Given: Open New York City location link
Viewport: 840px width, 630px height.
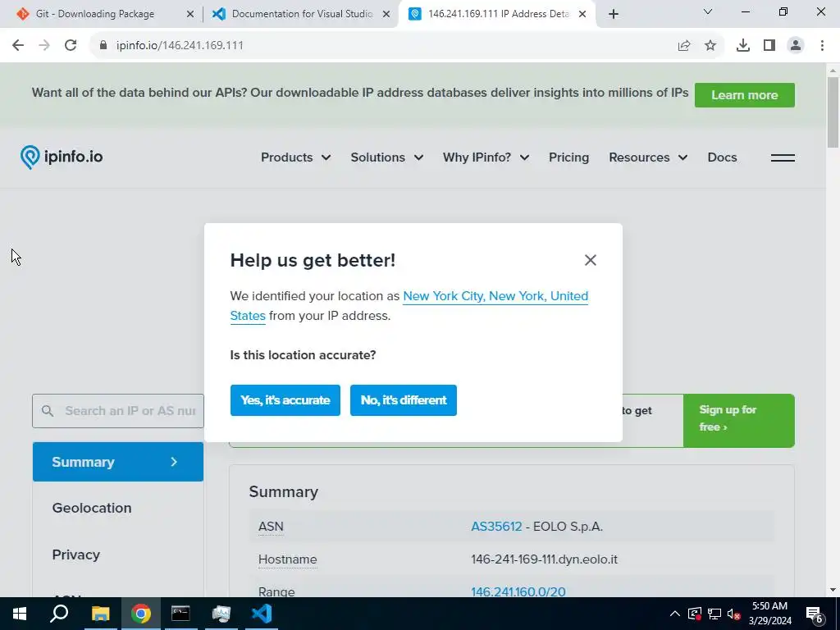Looking at the screenshot, I should coord(409,306).
